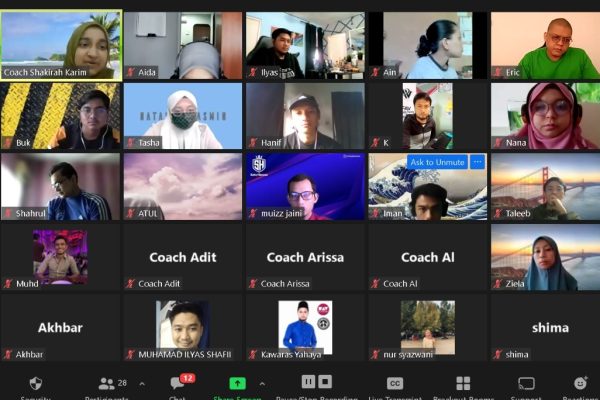Expand the Share Screen options chevron
This screenshot has width=600, height=400.
[x=262, y=384]
